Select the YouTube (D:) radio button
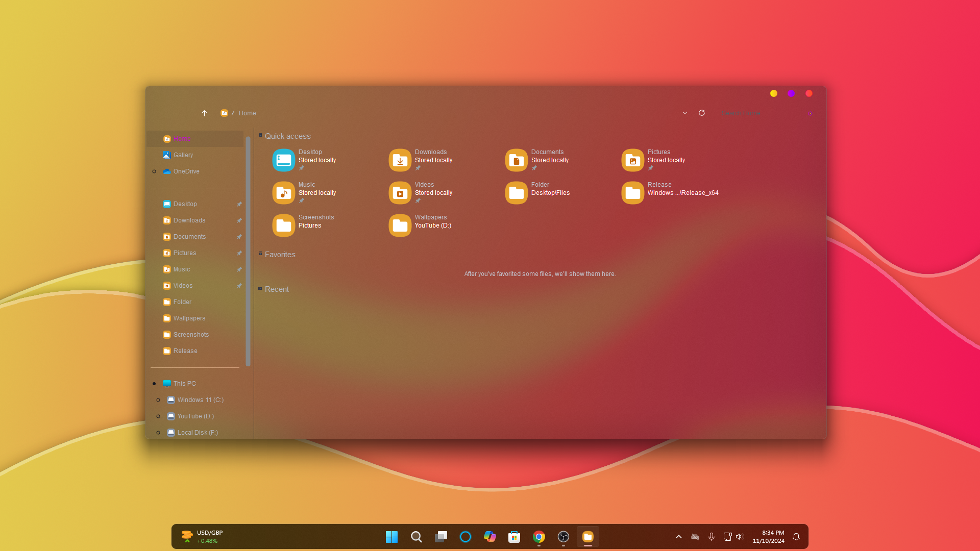 pos(159,416)
